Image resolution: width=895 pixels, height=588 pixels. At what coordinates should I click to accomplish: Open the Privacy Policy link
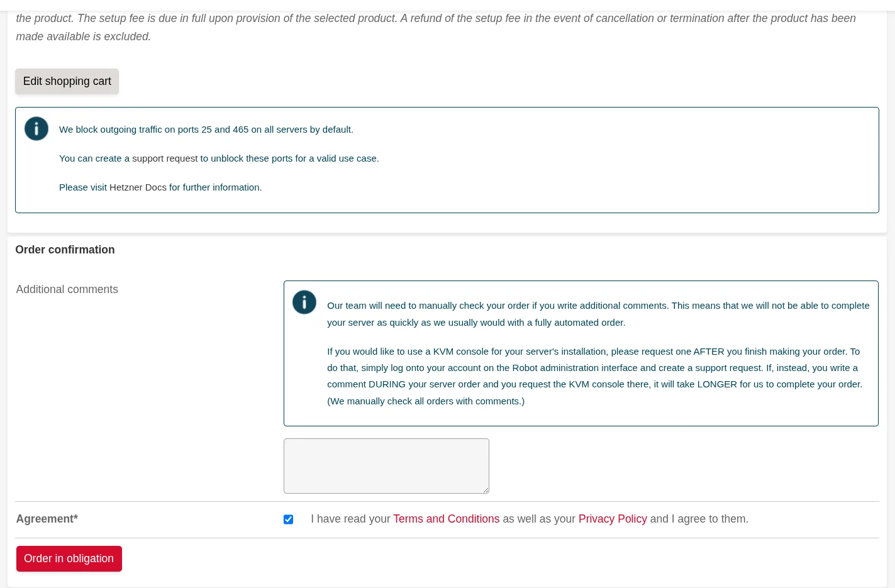tap(612, 519)
